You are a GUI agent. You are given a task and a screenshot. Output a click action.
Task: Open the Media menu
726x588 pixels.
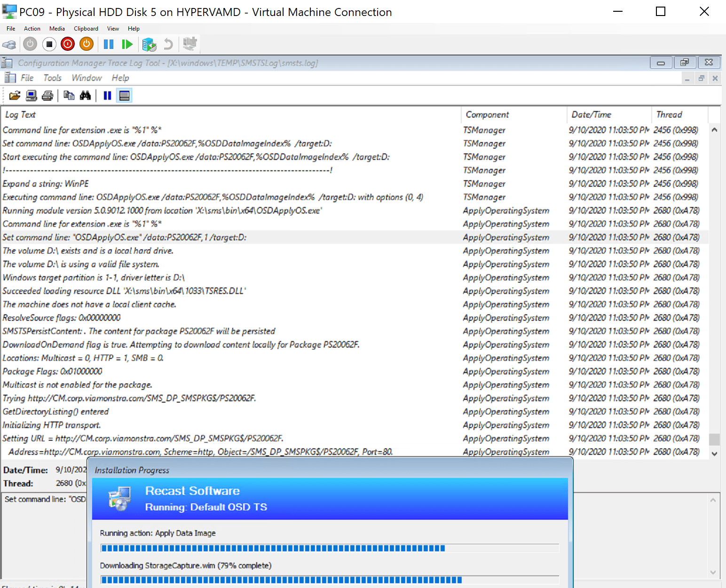pos(57,28)
